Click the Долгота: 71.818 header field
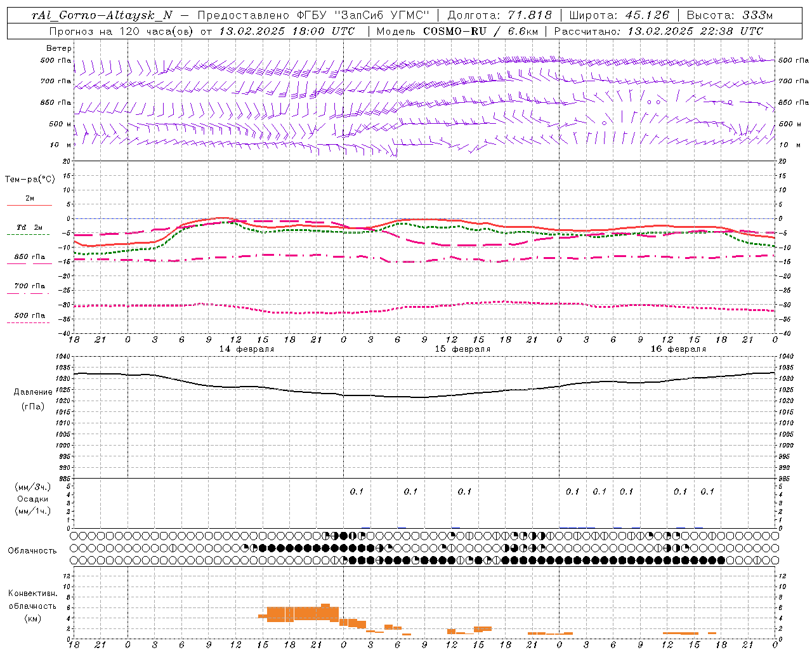The image size is (812, 650). pos(500,15)
